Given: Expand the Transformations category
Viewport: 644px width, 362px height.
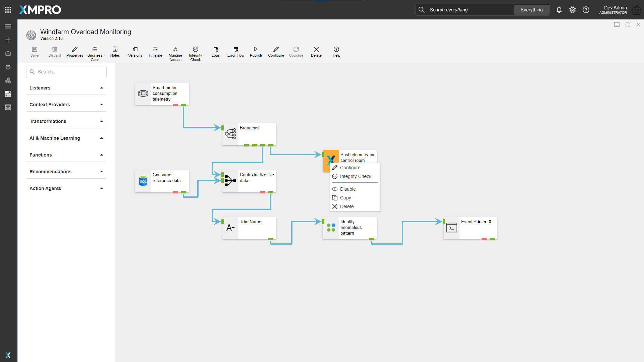Looking at the screenshot, I should 66,121.
